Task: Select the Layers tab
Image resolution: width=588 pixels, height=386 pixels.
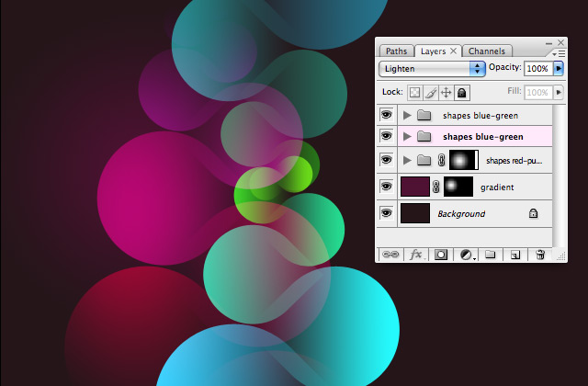Action: 433,51
